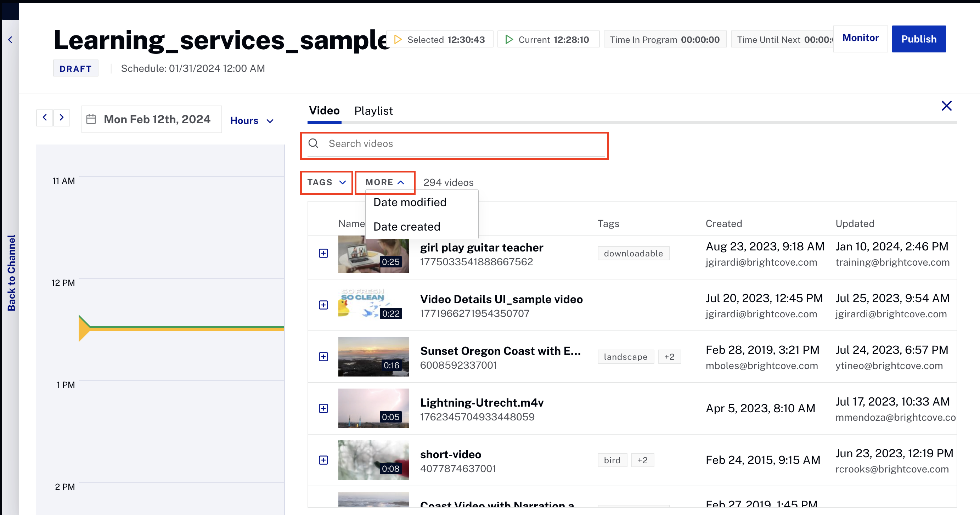Click the +2 tags chip on Sunset Oregon Coast
This screenshot has width=980, height=515.
pos(669,356)
